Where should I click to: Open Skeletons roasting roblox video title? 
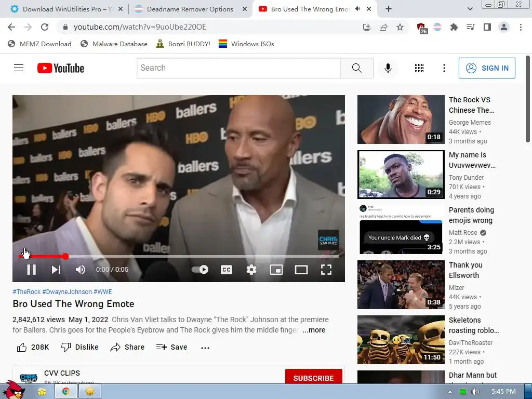(474, 325)
